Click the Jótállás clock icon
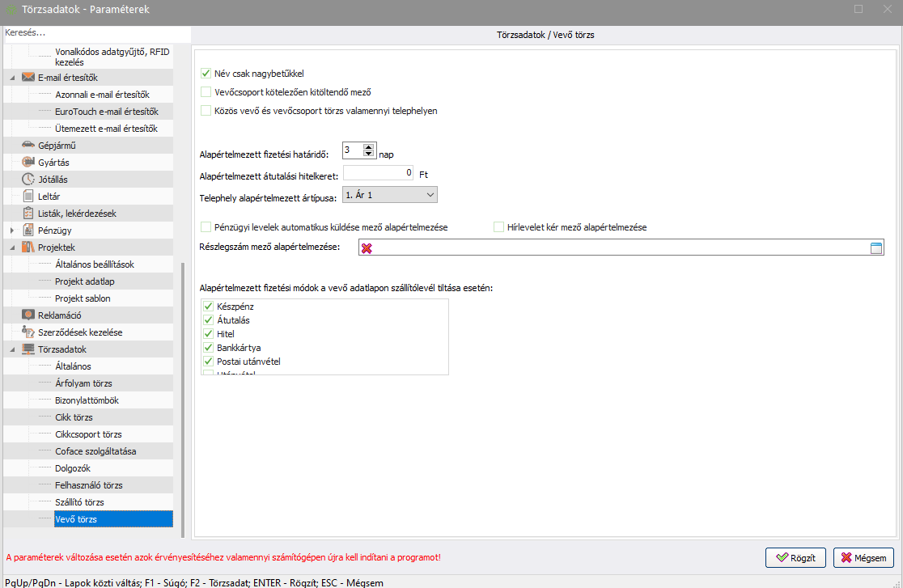Viewport: 903px width, 588px height. pos(28,180)
